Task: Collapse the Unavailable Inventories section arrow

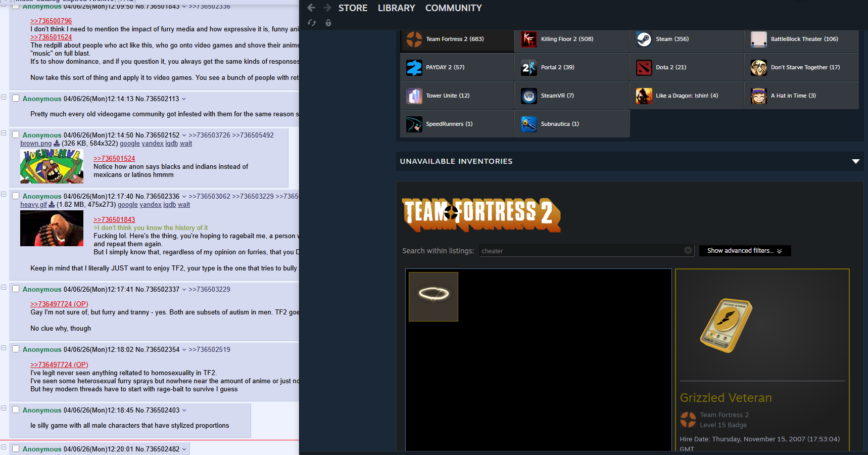Action: tap(856, 161)
